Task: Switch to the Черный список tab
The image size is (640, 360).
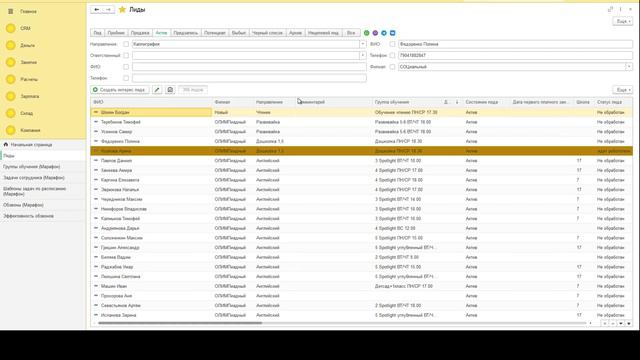Action: pyautogui.click(x=267, y=33)
